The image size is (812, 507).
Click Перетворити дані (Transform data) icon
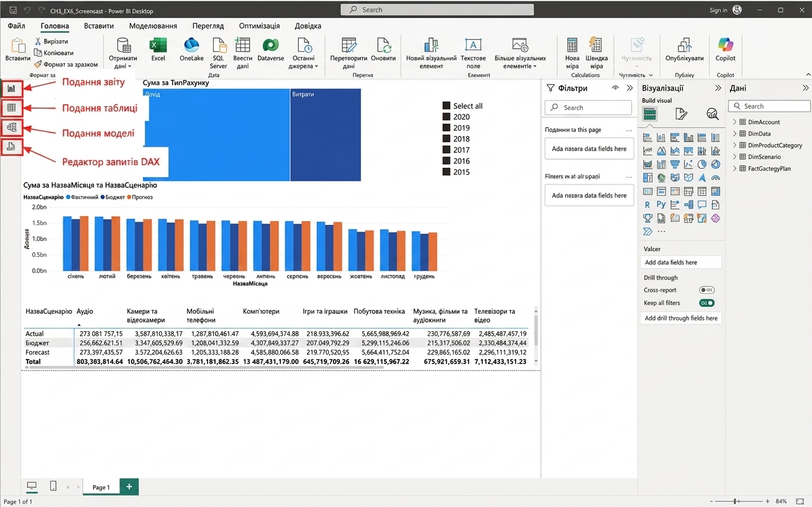pos(349,45)
